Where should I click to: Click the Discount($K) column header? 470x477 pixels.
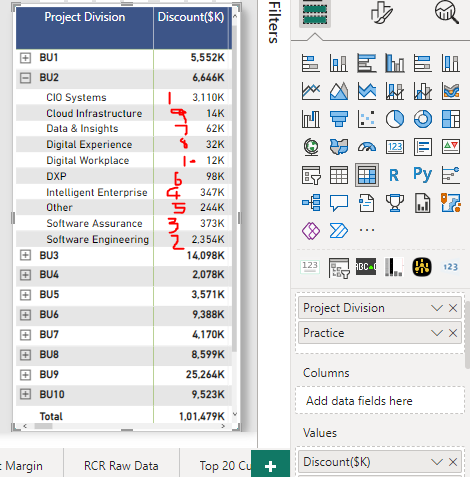(191, 17)
